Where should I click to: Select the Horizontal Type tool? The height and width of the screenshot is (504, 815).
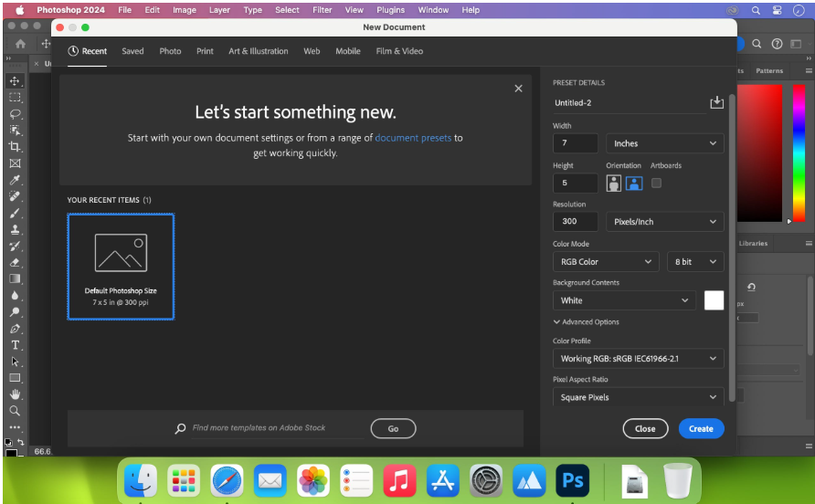[15, 345]
